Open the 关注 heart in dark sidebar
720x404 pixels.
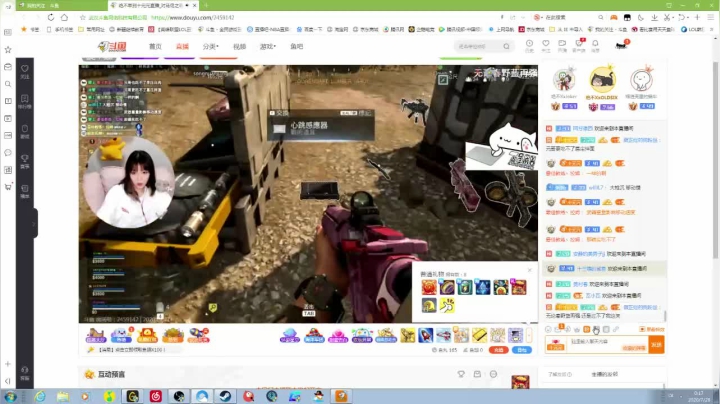25,72
